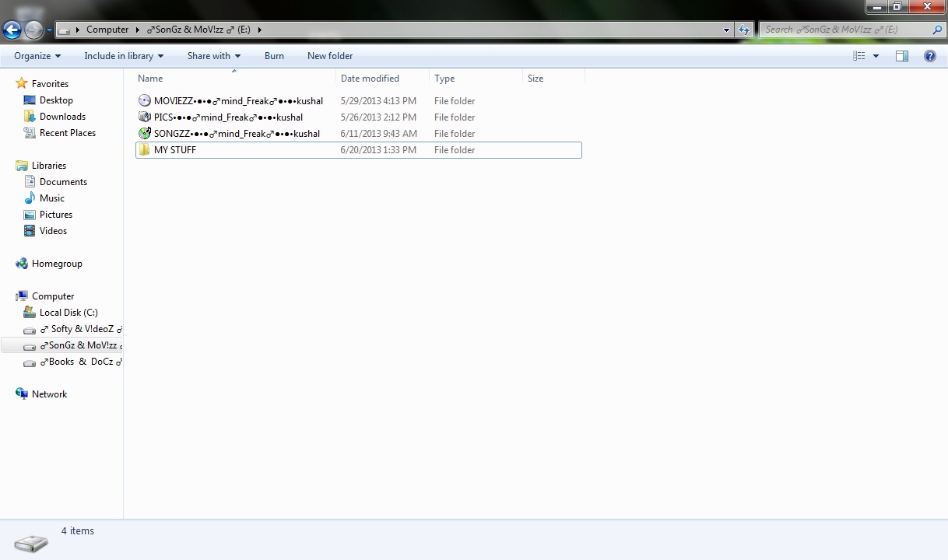Screen dimensions: 948x560
Task: Click the search magnifier icon
Action: click(937, 30)
